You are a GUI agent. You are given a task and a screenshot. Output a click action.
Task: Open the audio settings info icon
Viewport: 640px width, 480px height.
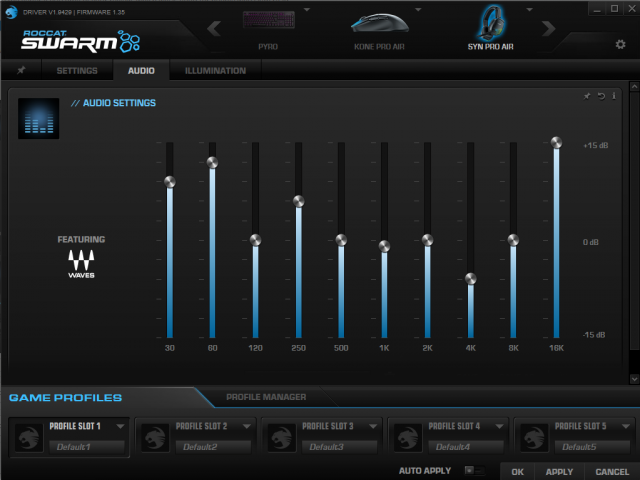(613, 96)
